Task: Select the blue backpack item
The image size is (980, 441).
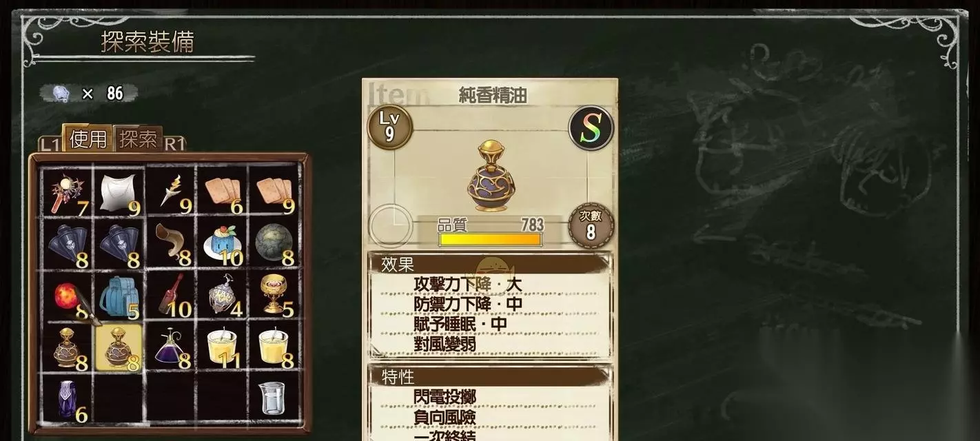Action: (x=119, y=296)
